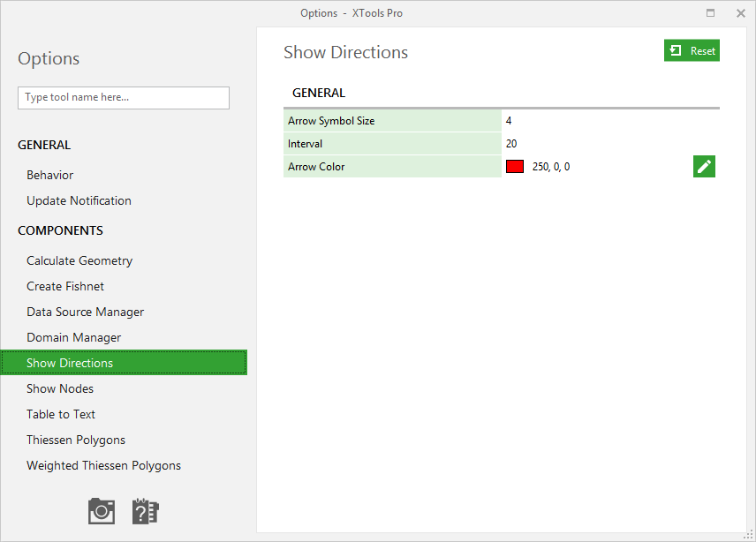Click the Arrow Symbol Size label
Image resolution: width=756 pixels, height=542 pixels.
pyautogui.click(x=331, y=121)
